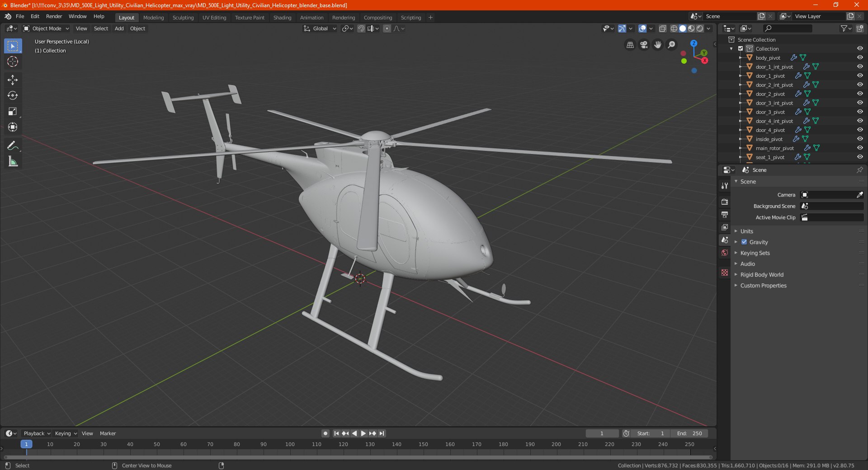Select the Annotate tool
The image size is (868, 470).
tap(13, 146)
